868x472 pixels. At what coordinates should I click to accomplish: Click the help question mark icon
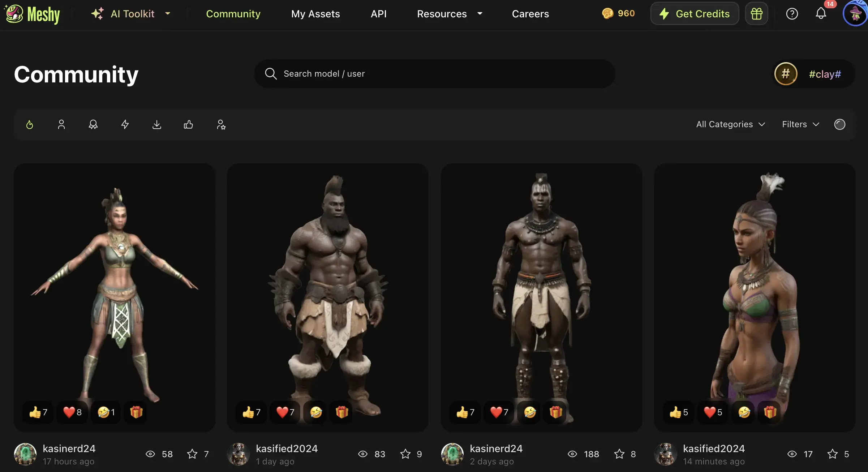tap(792, 14)
